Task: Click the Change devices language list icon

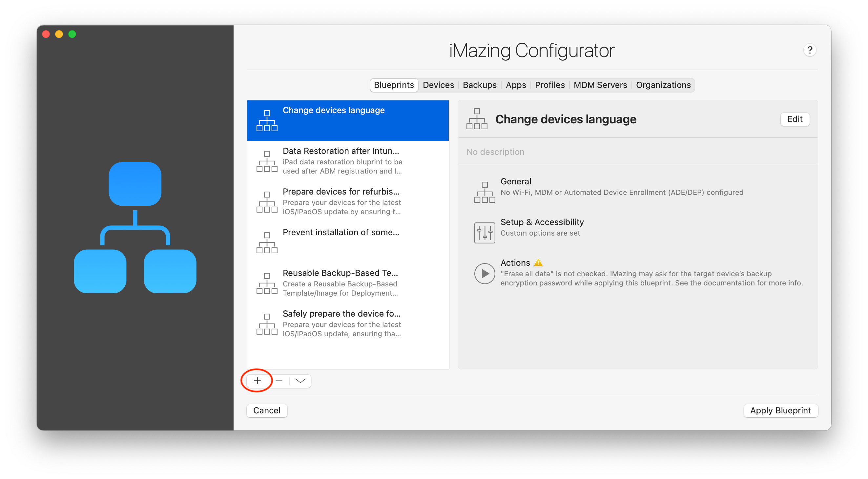Action: tap(267, 121)
